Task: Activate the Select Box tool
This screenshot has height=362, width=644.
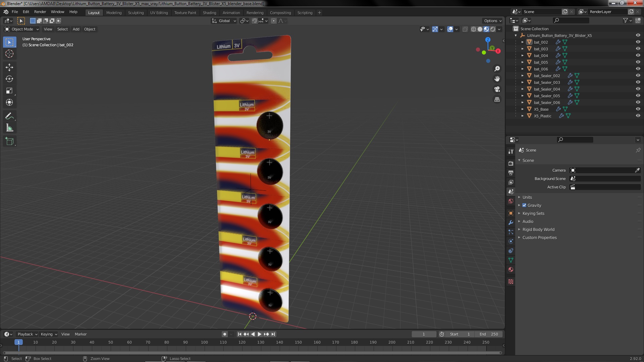Action: tap(9, 42)
